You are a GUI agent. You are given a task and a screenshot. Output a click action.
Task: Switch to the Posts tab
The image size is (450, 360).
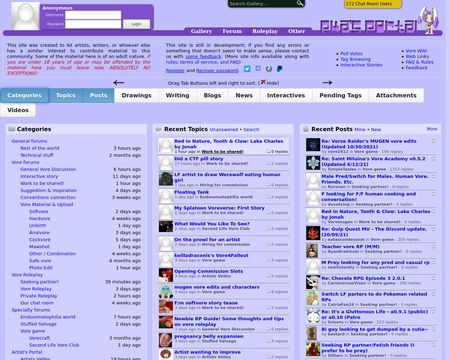pos(98,95)
